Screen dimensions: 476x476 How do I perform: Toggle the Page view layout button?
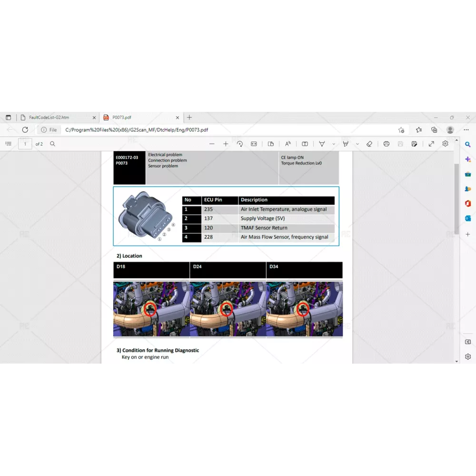click(x=271, y=144)
